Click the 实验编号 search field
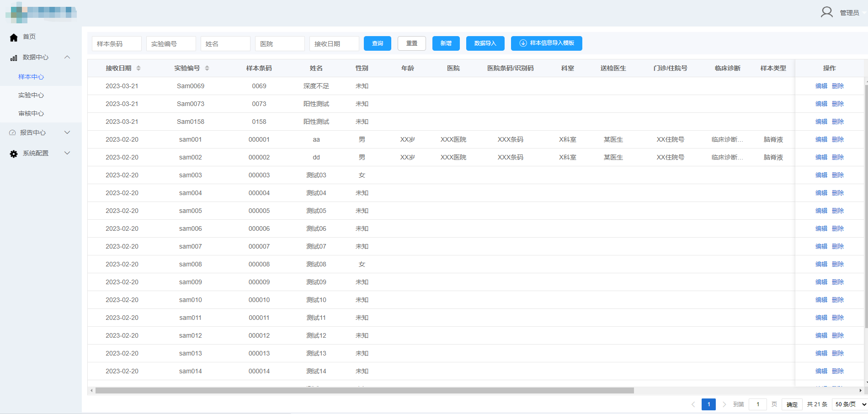Image resolution: width=868 pixels, height=414 pixels. 171,44
